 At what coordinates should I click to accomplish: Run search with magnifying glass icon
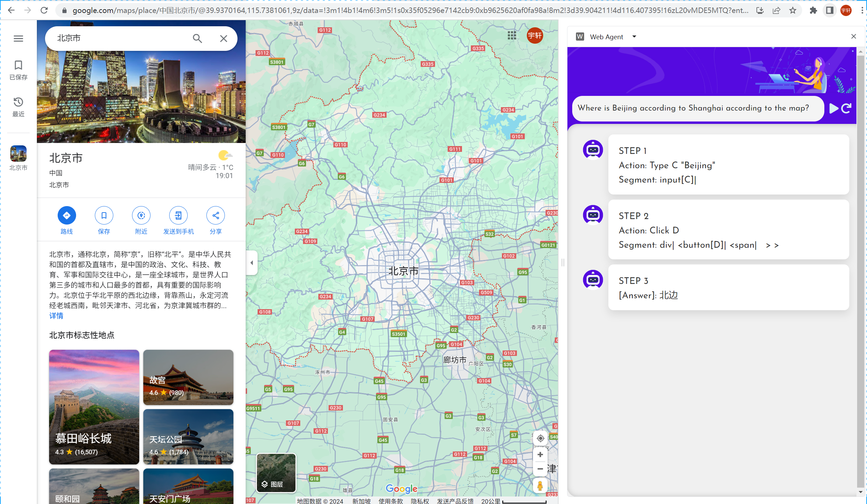click(197, 38)
